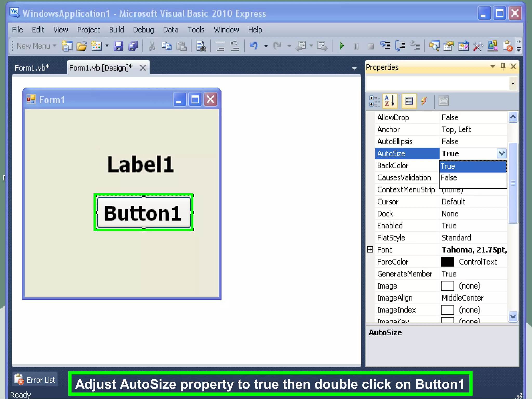
Task: Open the Redo history dropdown arrow
Action: coord(289,46)
